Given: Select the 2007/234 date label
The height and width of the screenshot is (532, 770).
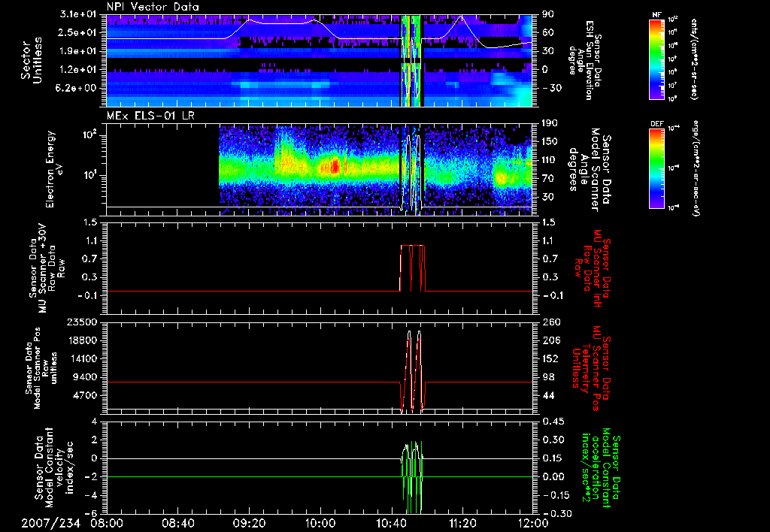Looking at the screenshot, I should [50, 523].
